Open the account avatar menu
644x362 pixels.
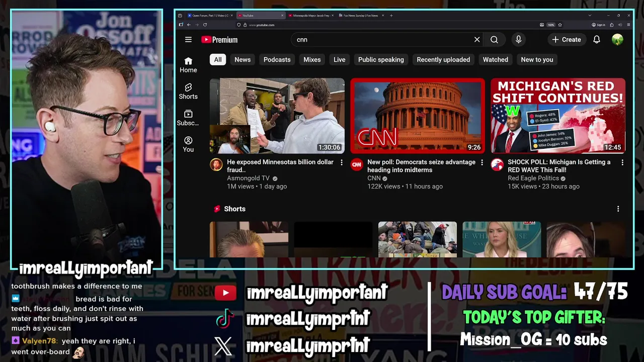pos(617,40)
